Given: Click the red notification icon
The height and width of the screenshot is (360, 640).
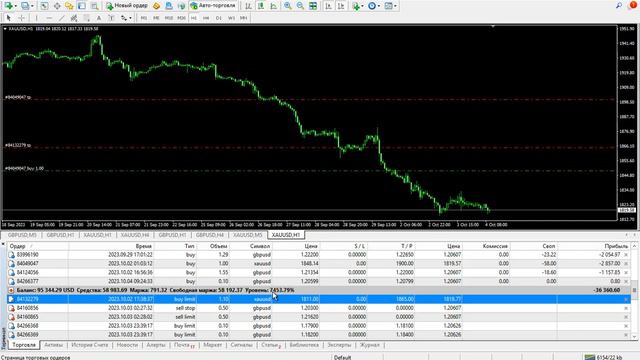Looking at the screenshot, I should 633,5.
